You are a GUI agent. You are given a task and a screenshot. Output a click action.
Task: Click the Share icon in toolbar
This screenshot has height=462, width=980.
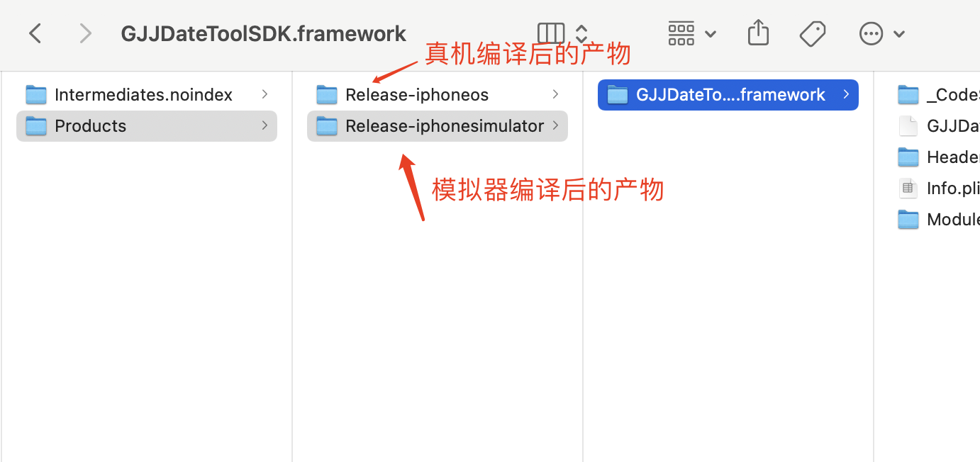coord(758,33)
